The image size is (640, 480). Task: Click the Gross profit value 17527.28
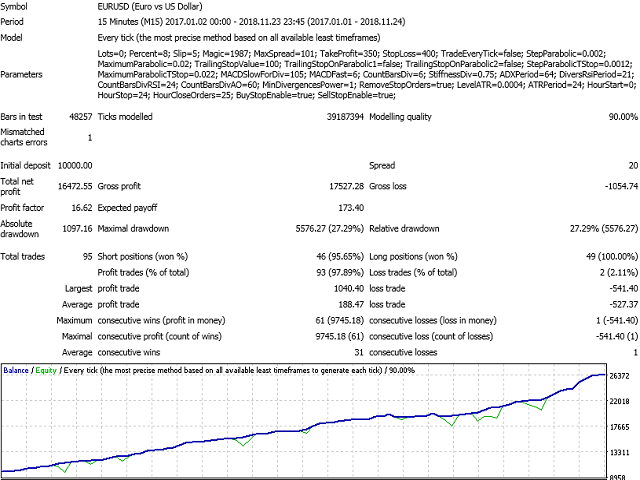point(347,186)
